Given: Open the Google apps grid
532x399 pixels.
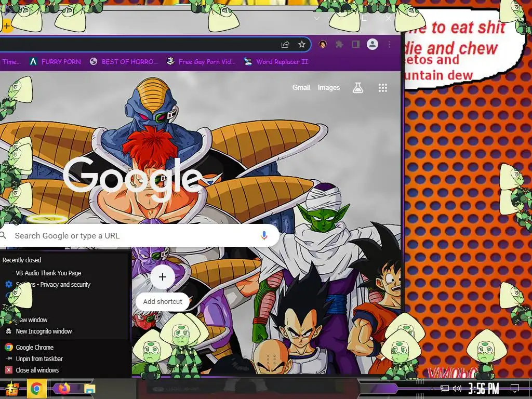Looking at the screenshot, I should [x=383, y=88].
